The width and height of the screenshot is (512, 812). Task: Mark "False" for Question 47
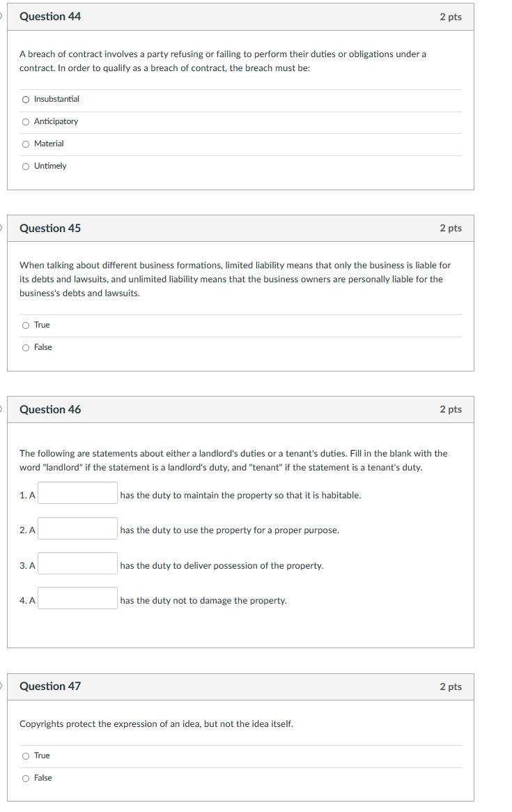click(x=25, y=778)
